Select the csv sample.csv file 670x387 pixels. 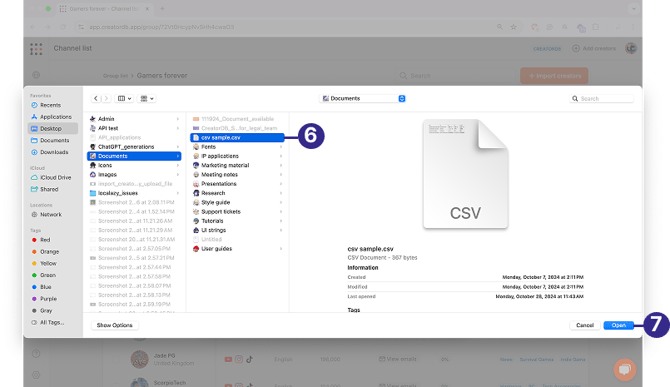click(x=237, y=138)
